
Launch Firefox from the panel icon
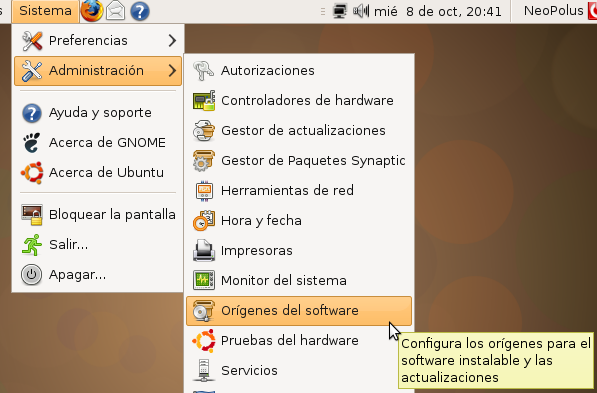click(x=92, y=11)
